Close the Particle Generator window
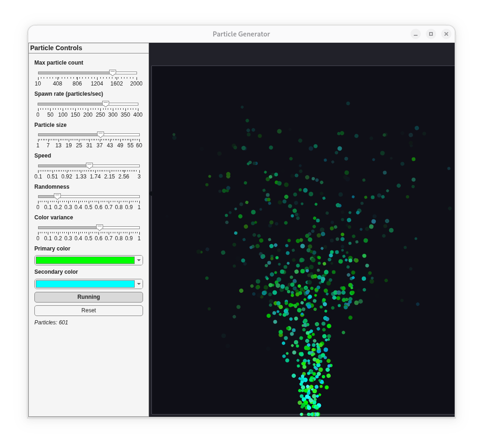This screenshot has width=483, height=448. pyautogui.click(x=446, y=34)
